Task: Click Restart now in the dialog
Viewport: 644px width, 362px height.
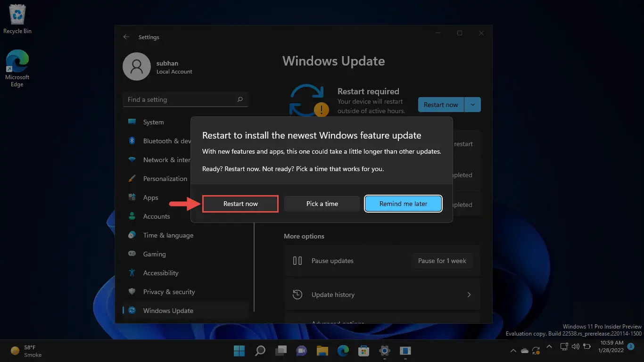Action: 240,204
